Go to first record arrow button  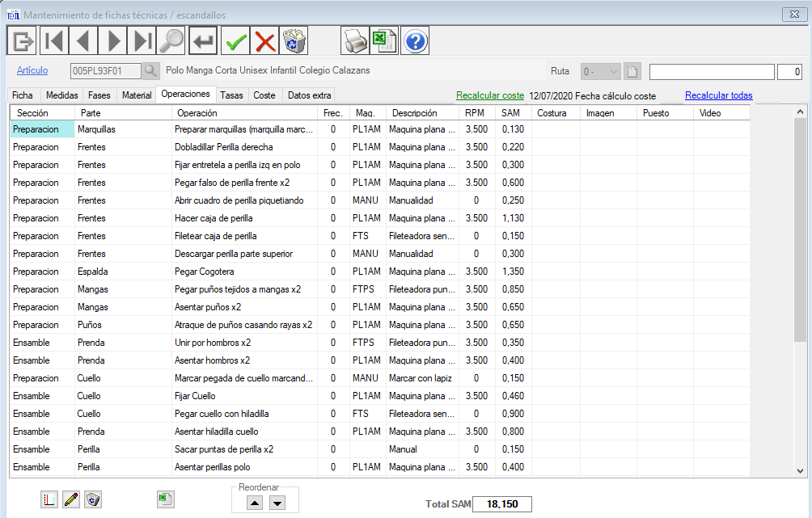(54, 40)
